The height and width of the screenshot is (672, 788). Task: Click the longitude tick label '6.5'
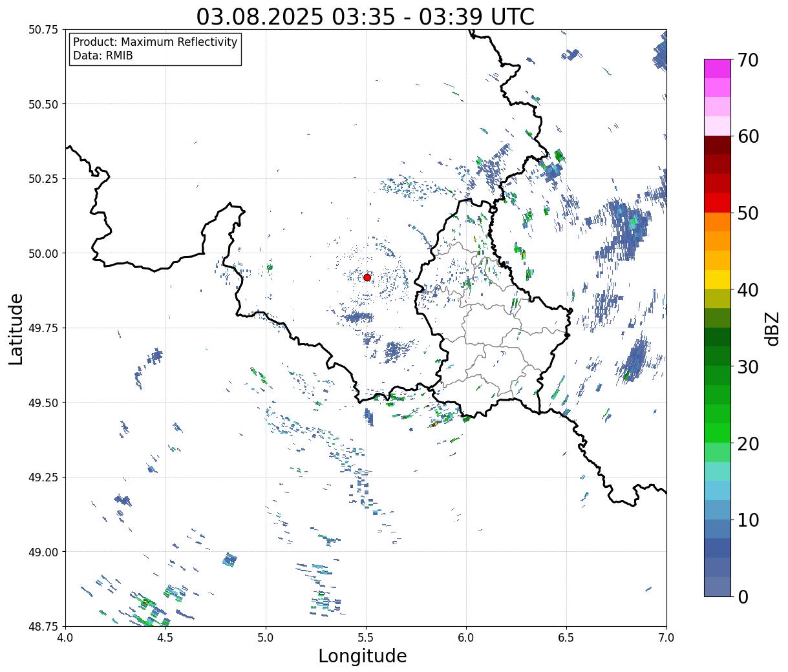tap(566, 638)
